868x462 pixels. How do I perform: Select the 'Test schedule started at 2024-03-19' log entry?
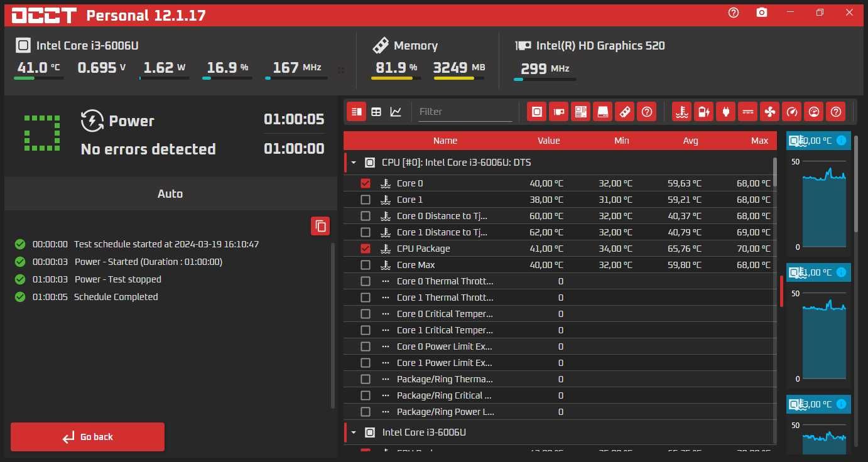pyautogui.click(x=166, y=244)
